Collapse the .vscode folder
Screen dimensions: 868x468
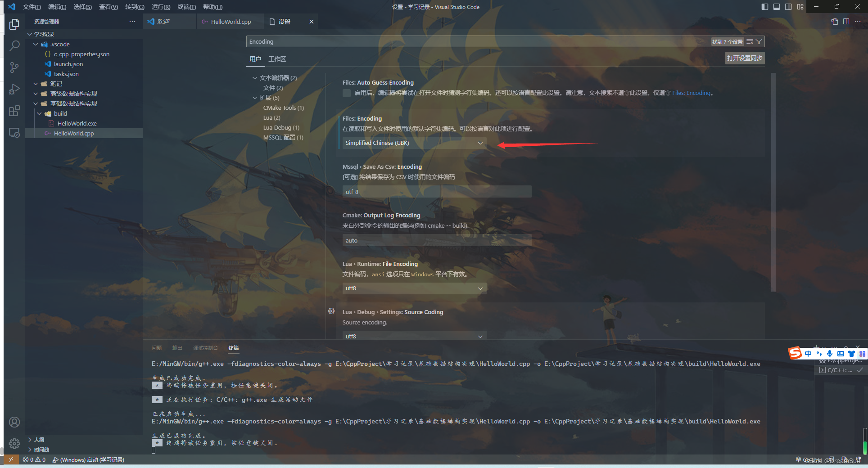(x=36, y=44)
